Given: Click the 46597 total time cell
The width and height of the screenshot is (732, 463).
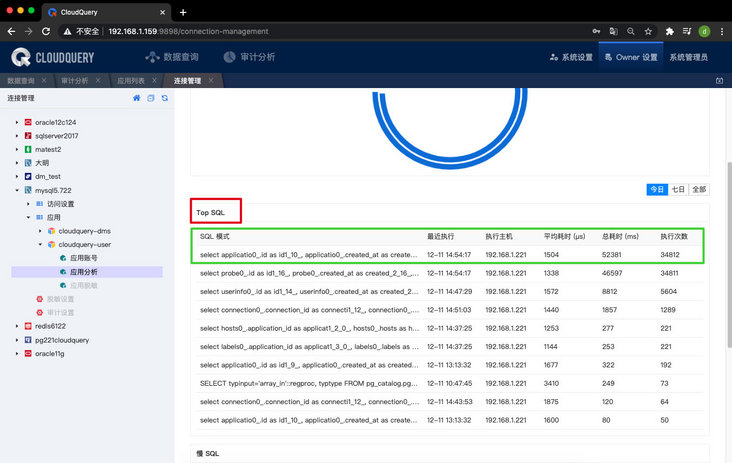Looking at the screenshot, I should [612, 273].
